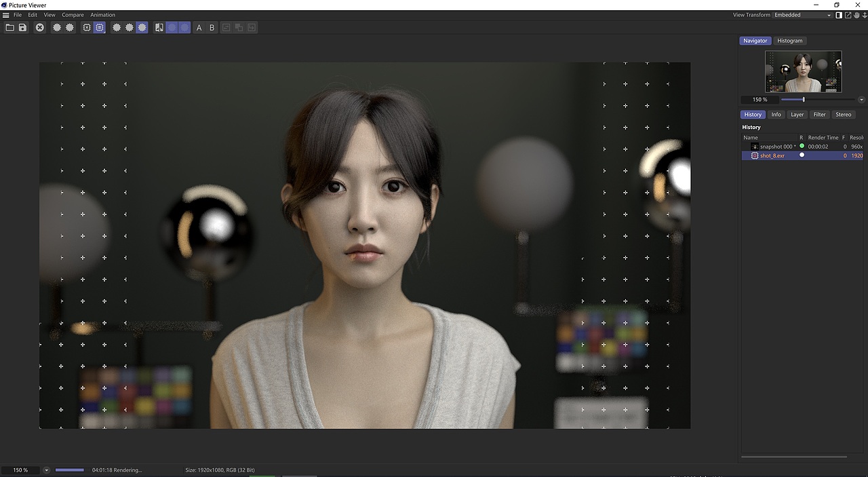Click the Navigator zoom slider handle
868x477 pixels.
(804, 100)
